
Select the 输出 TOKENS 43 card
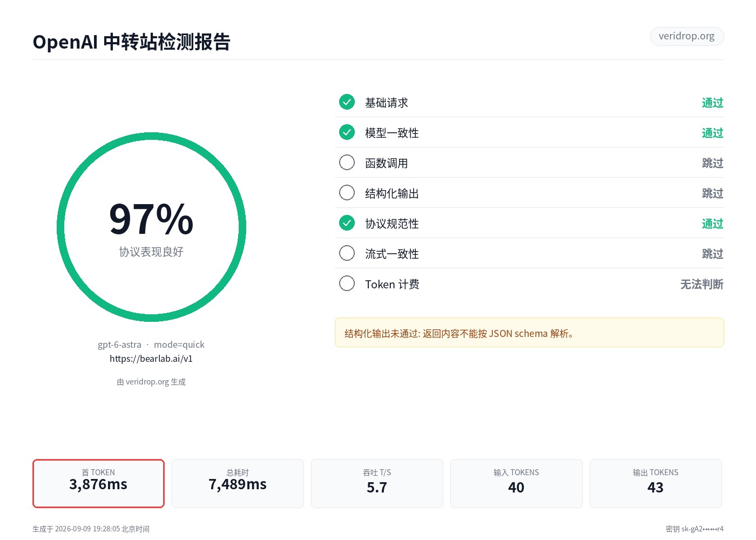pyautogui.click(x=656, y=483)
